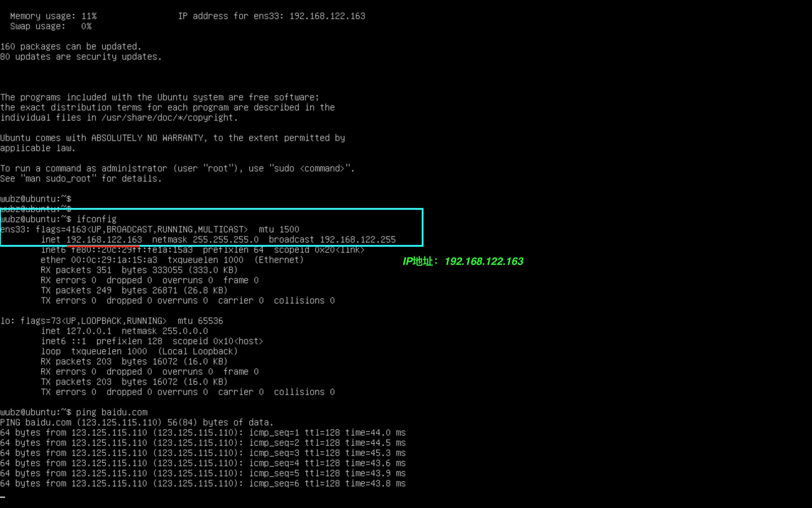
Task: Click the icmp_seq=6 ping reply line
Action: (x=203, y=483)
